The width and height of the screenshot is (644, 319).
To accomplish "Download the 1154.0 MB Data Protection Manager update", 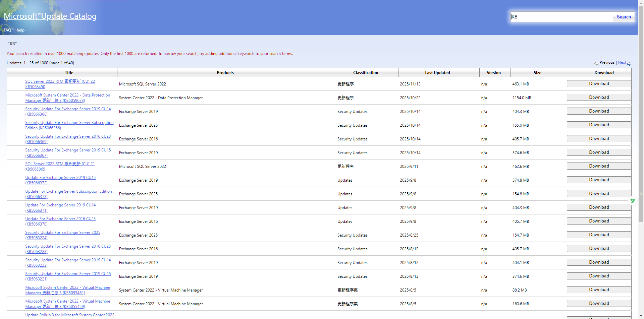I will pos(599,98).
